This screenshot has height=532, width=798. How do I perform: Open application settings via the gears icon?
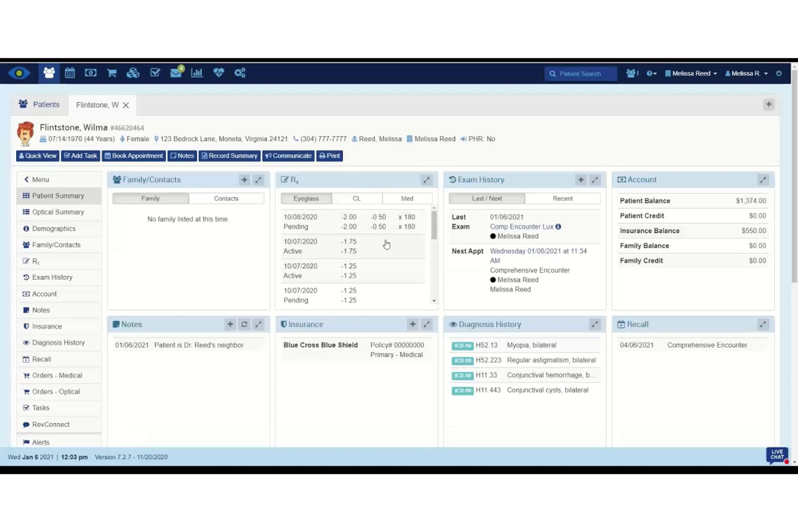coord(239,73)
